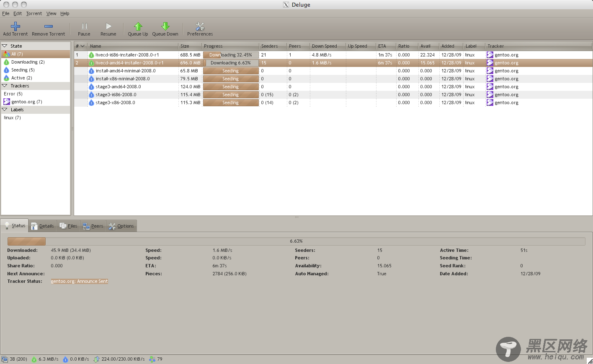Open the View menu
Image resolution: width=593 pixels, height=364 pixels.
[x=52, y=13]
